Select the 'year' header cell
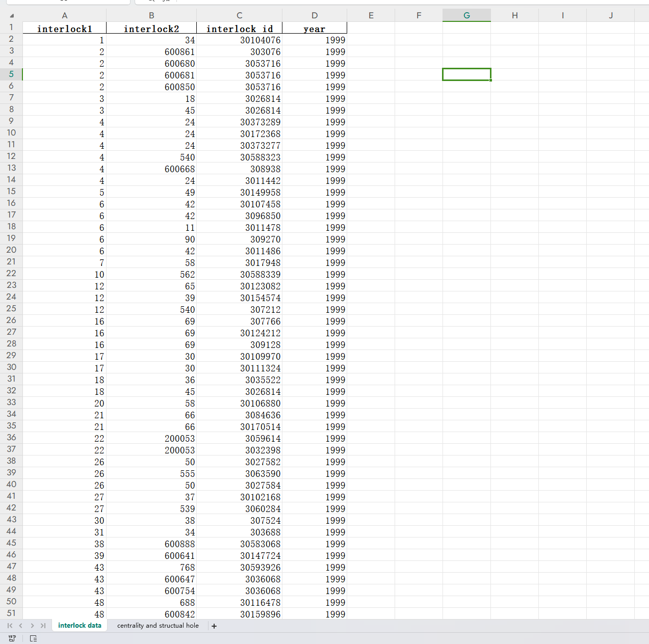649x644 pixels. coord(314,29)
